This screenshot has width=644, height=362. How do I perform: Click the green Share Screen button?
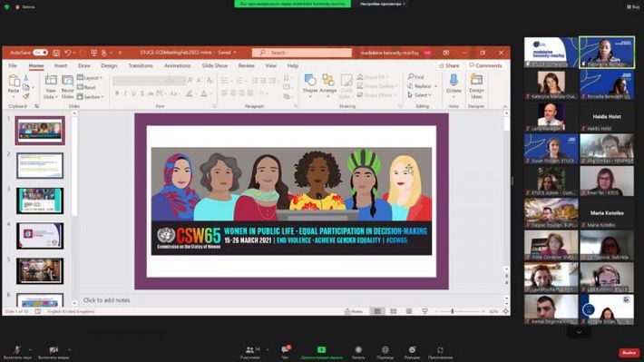coord(322,352)
